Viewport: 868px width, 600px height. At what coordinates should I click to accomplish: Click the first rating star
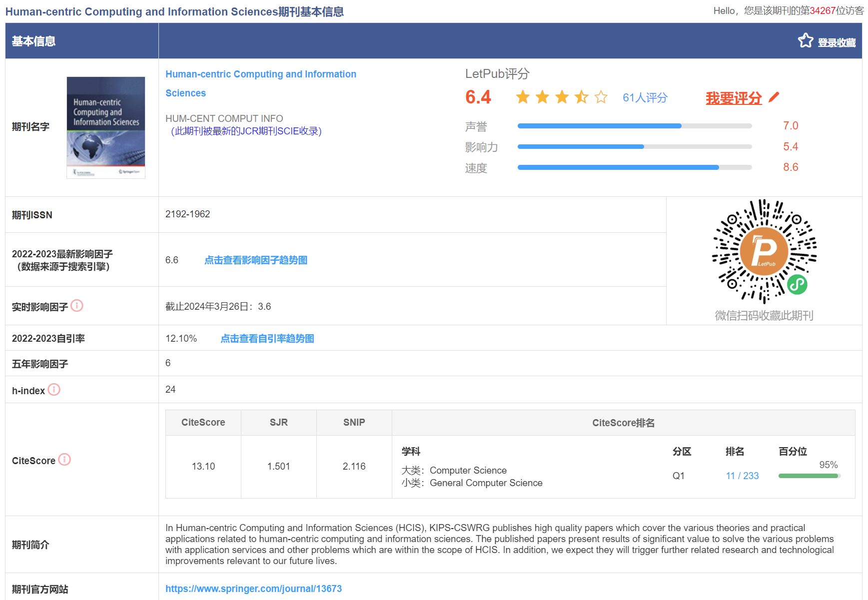tap(523, 97)
